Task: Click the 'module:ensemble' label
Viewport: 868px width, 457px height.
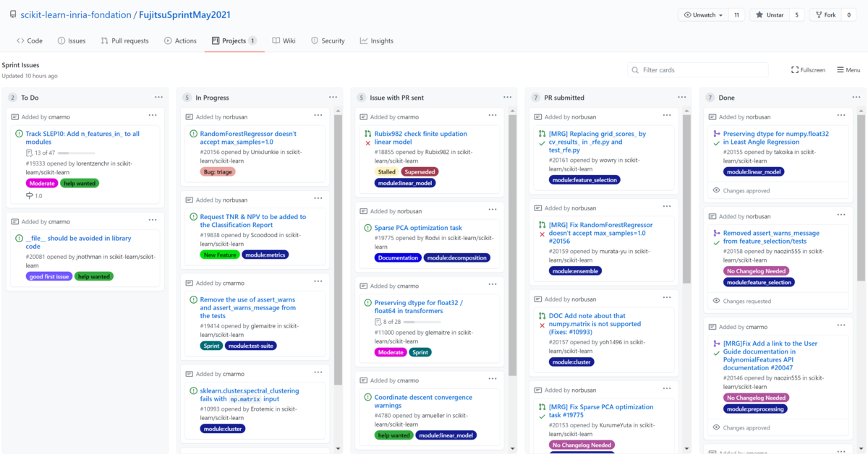Action: [x=575, y=271]
